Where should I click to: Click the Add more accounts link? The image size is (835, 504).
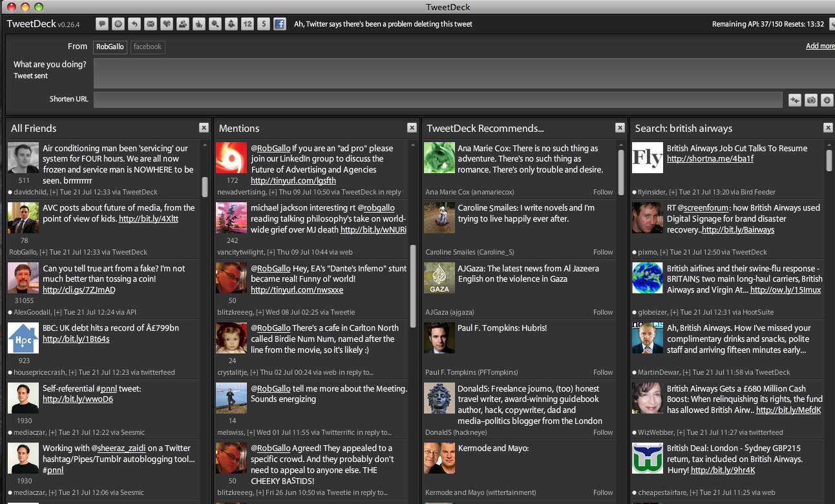820,46
